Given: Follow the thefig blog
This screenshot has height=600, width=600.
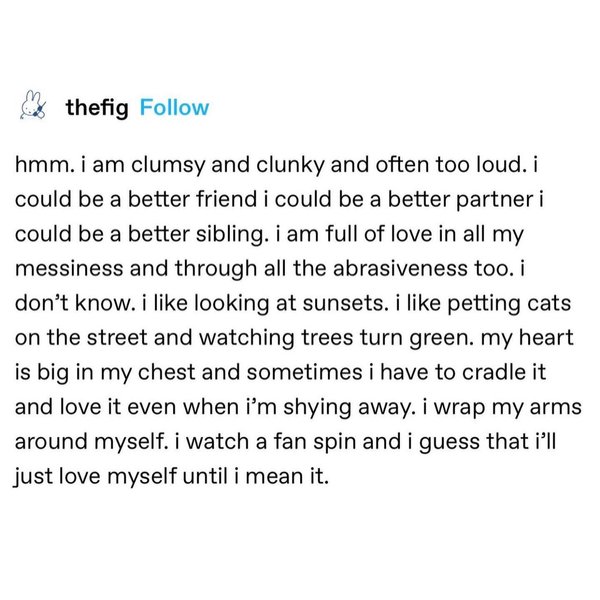Looking at the screenshot, I should [x=175, y=109].
